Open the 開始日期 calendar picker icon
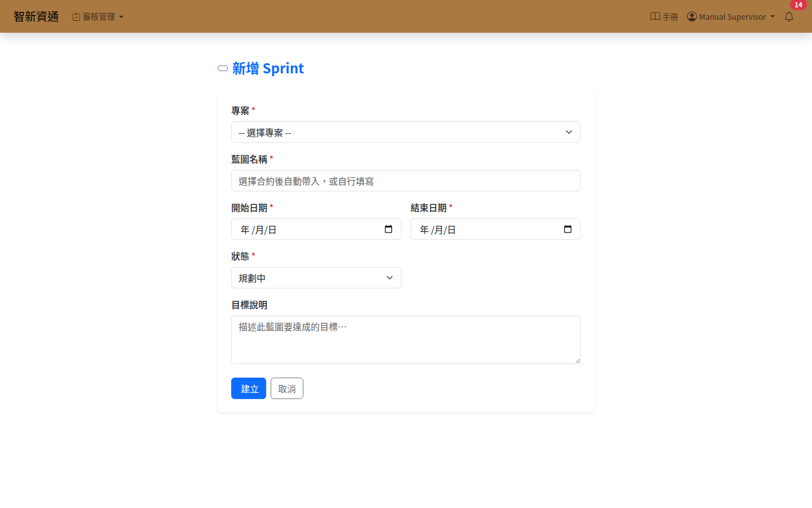The height and width of the screenshot is (508, 812). pos(389,229)
